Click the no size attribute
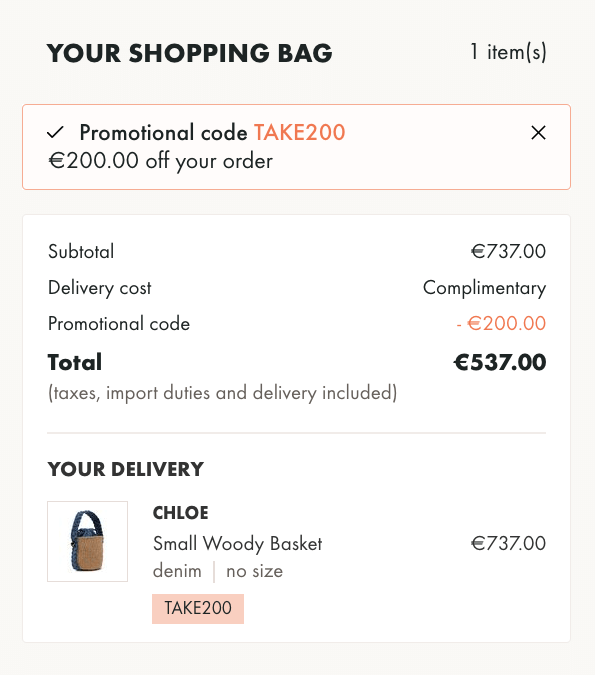Image resolution: width=595 pixels, height=675 pixels. pyautogui.click(x=254, y=571)
